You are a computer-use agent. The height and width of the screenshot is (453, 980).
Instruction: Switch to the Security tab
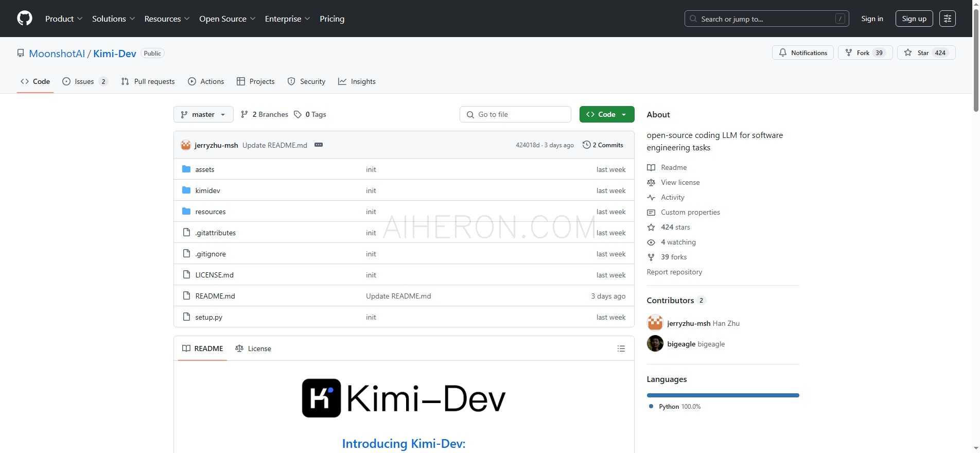(307, 81)
